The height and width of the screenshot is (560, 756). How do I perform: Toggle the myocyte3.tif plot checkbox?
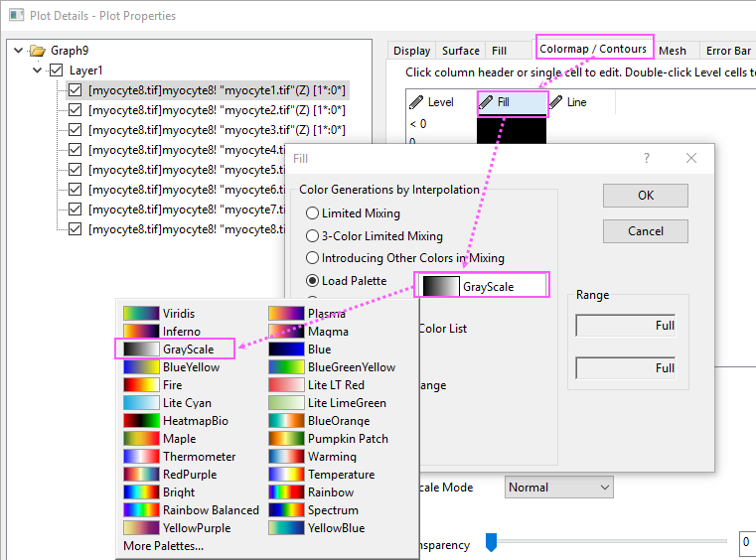pos(75,130)
